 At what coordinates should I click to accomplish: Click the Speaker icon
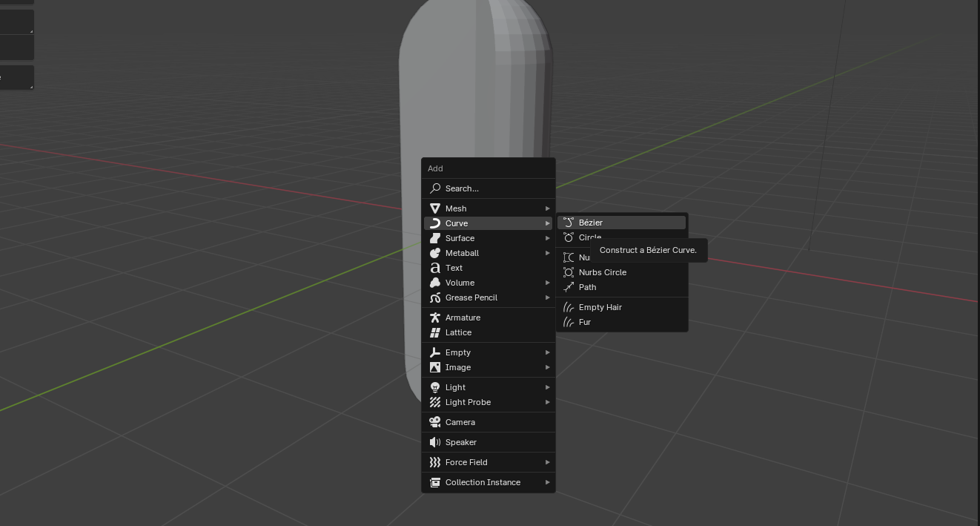click(435, 442)
